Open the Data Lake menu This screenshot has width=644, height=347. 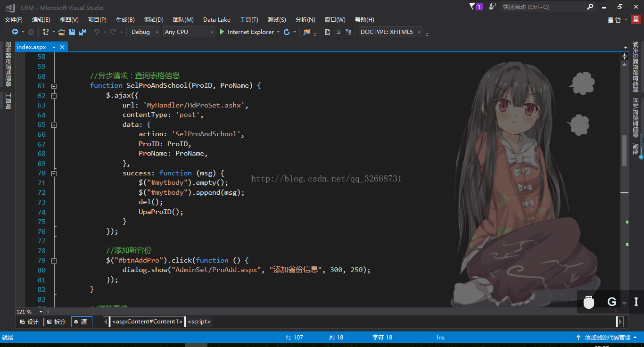coord(217,20)
